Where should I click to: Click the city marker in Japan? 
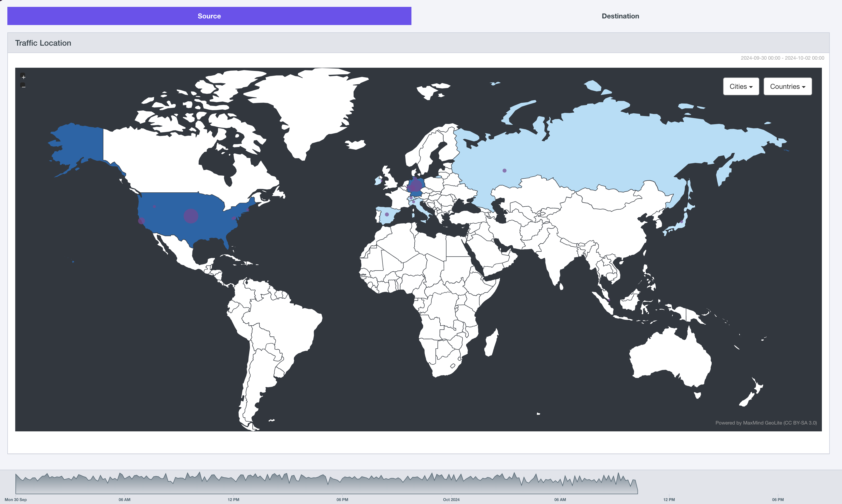tap(681, 222)
